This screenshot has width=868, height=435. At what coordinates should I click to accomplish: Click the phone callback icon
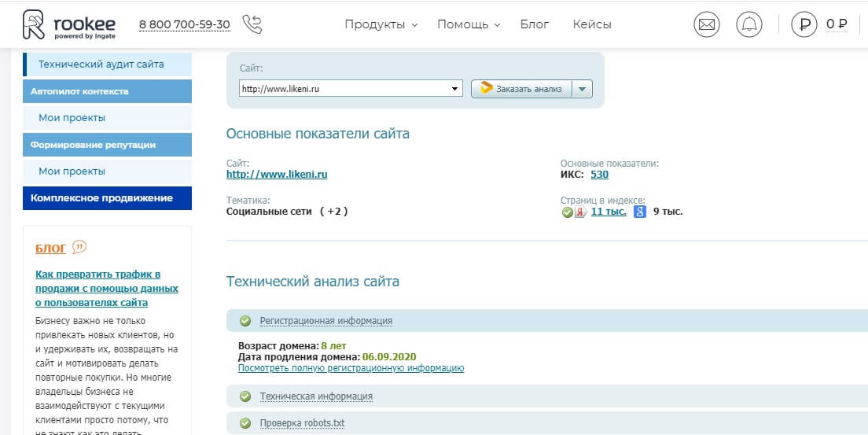252,24
